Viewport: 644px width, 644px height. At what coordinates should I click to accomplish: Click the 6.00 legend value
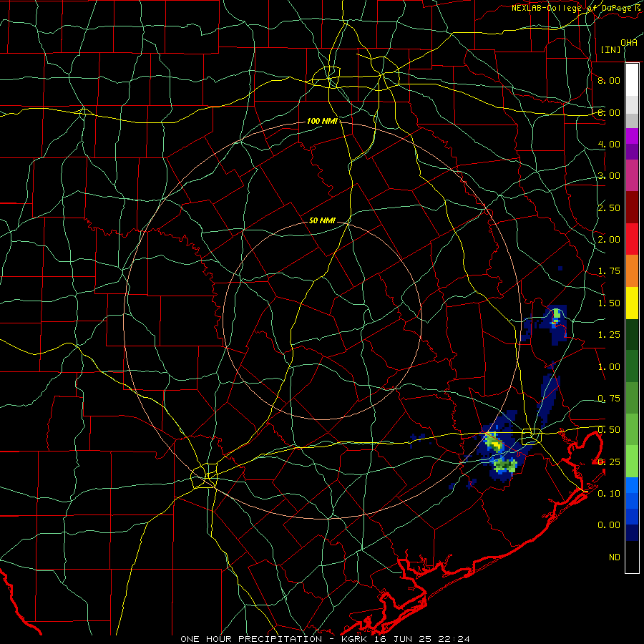(x=609, y=112)
